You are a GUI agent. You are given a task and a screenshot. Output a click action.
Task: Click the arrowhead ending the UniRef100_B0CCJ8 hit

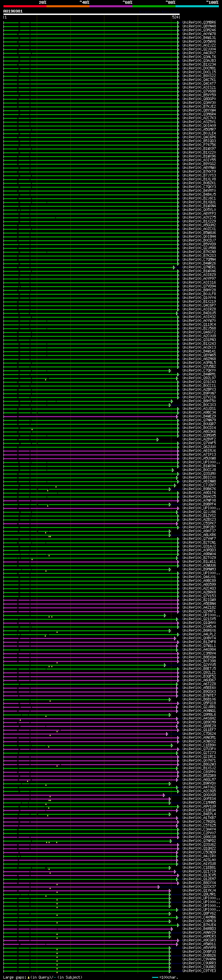pyautogui.click(x=173, y=470)
